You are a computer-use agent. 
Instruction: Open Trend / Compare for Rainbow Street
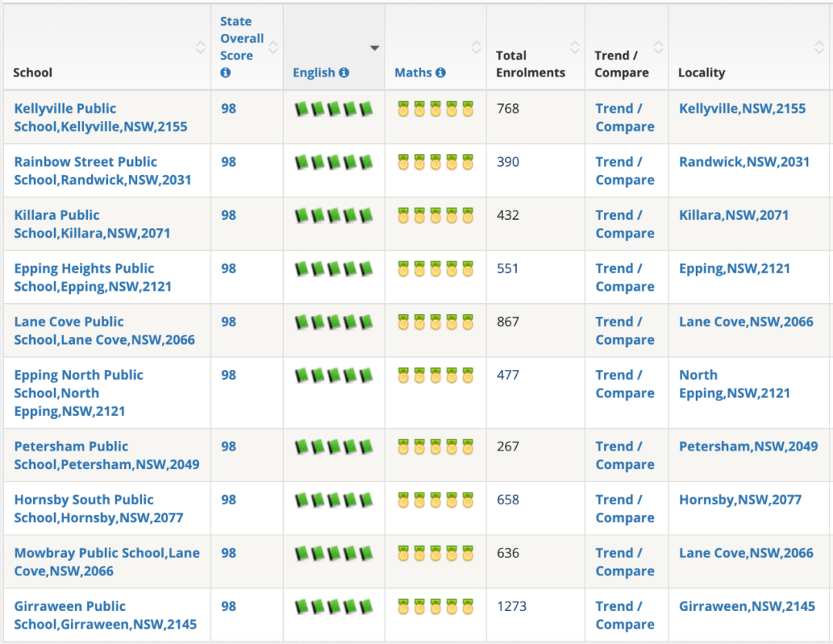pos(625,170)
